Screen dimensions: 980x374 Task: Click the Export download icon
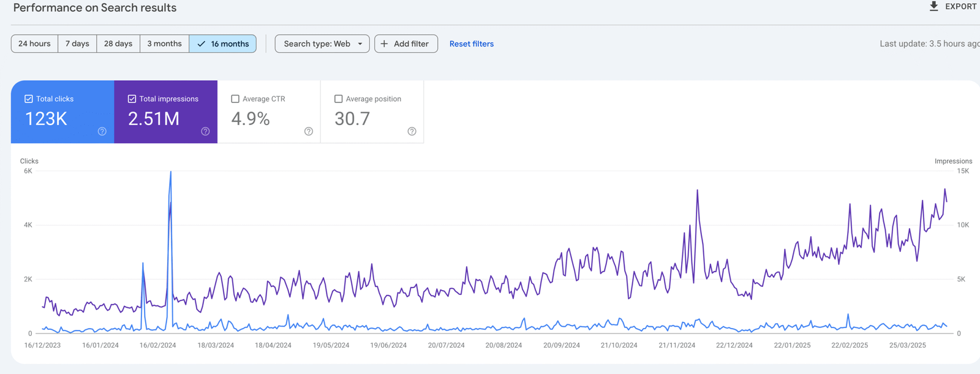pos(933,6)
